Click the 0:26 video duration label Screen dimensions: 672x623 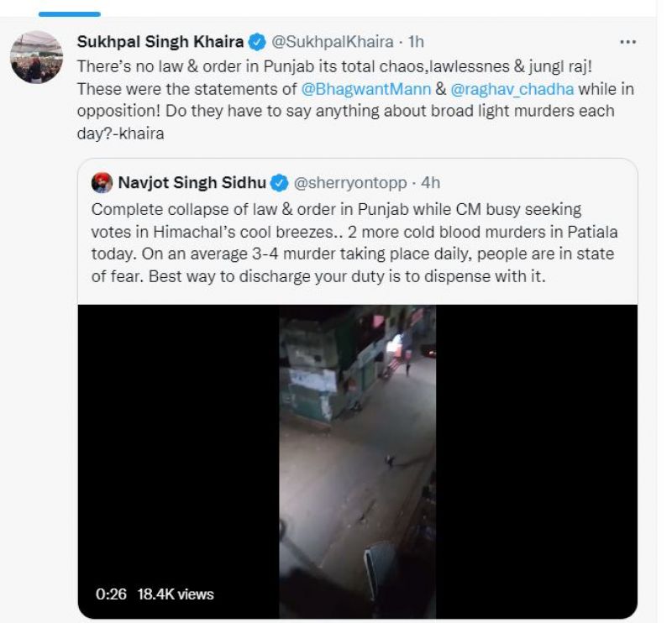click(111, 594)
